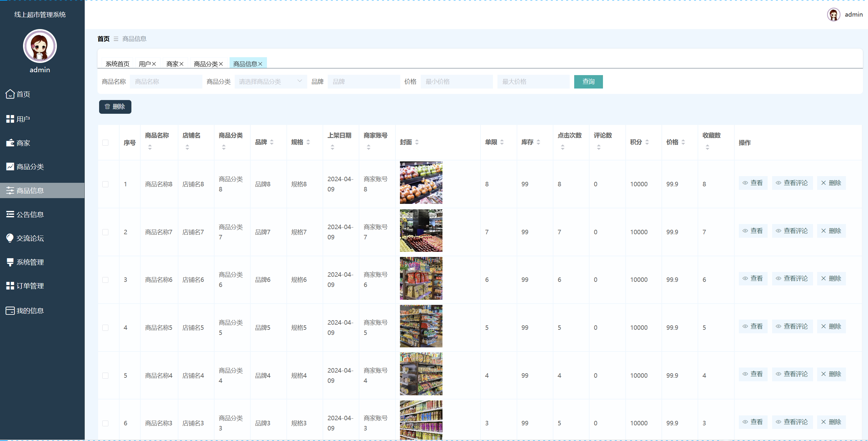Open 商家 merchant sidebar icon
868x441 pixels.
pyautogui.click(x=10, y=143)
